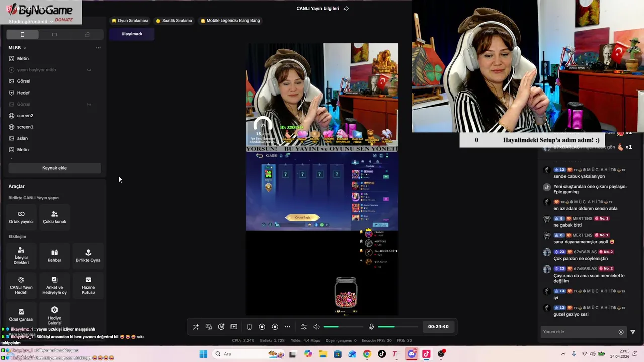Click the ByNoGame DONATE banner

40,12
